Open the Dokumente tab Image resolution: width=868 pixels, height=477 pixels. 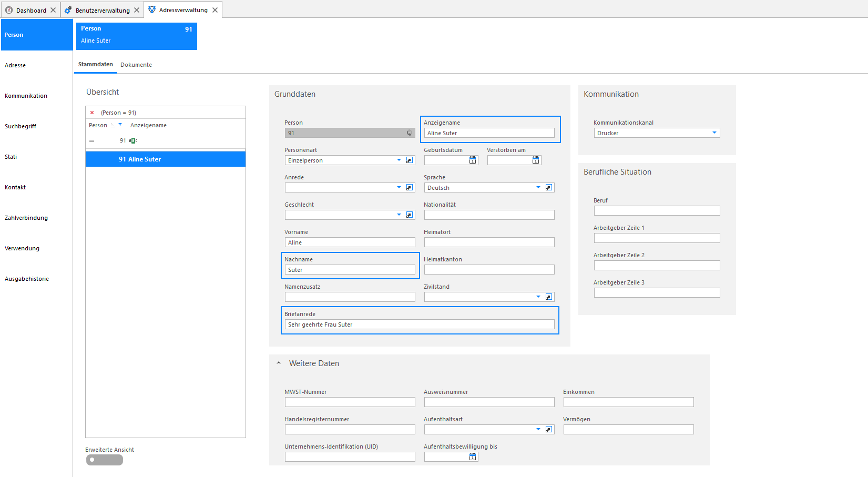tap(136, 65)
